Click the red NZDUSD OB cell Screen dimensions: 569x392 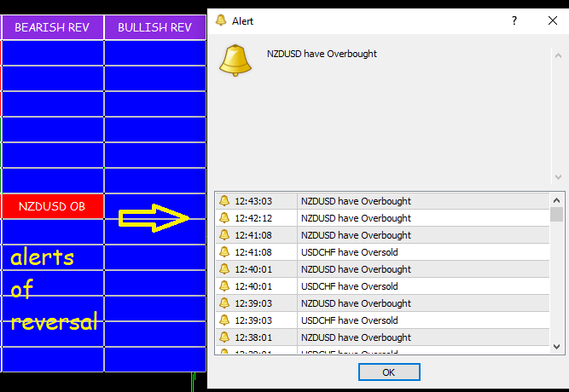click(x=53, y=206)
